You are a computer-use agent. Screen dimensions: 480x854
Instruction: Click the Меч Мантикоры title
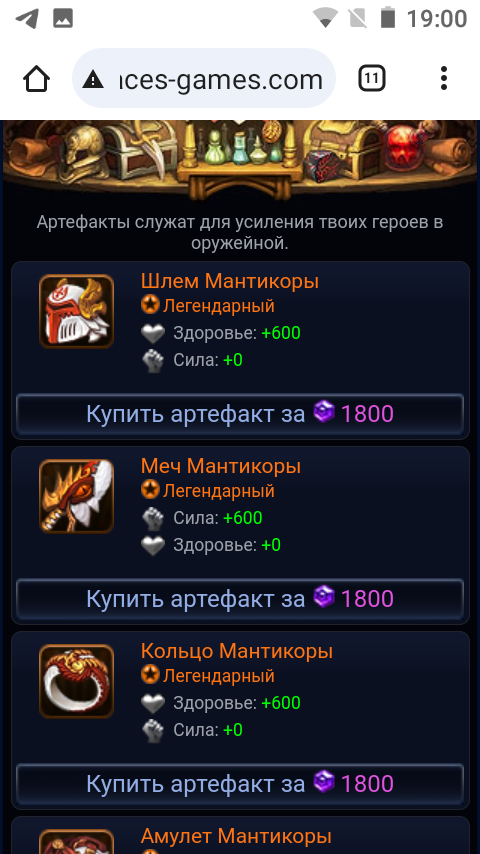[221, 466]
